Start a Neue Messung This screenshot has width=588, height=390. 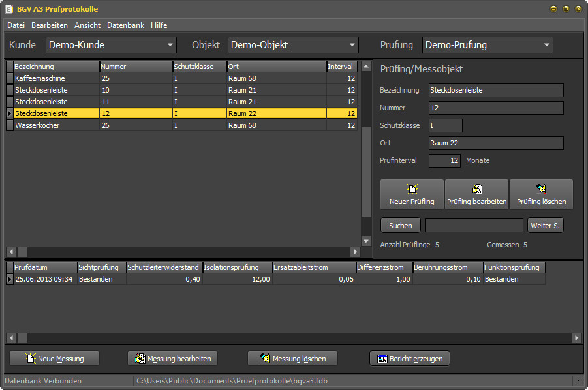[54, 358]
